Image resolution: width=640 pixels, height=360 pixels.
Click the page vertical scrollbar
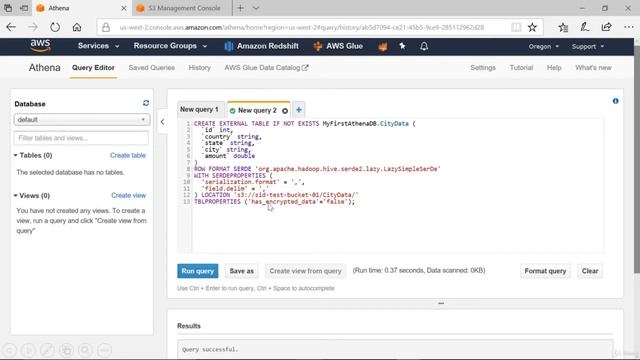coord(637,157)
